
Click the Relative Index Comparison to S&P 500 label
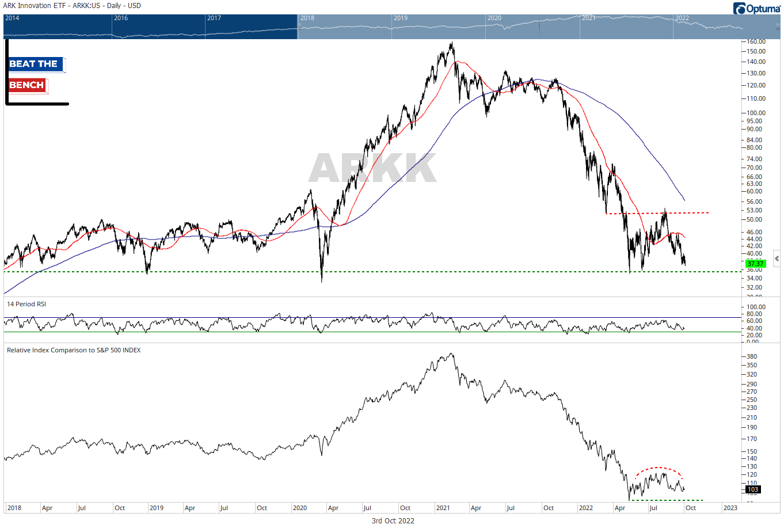point(74,350)
